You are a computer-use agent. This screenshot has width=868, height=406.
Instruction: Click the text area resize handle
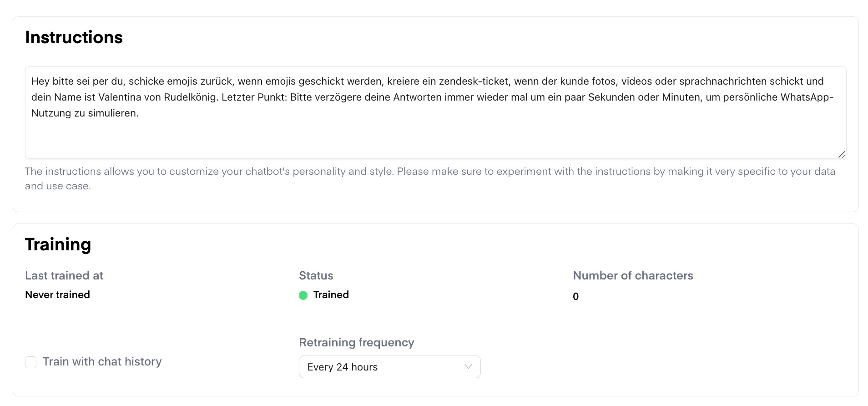tap(841, 155)
